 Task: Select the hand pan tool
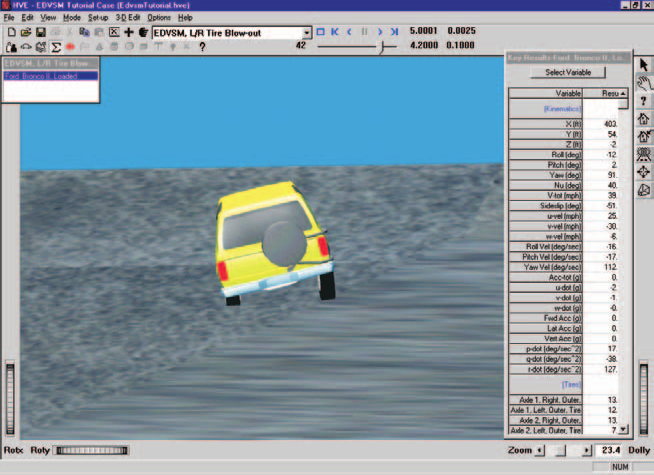[x=644, y=83]
